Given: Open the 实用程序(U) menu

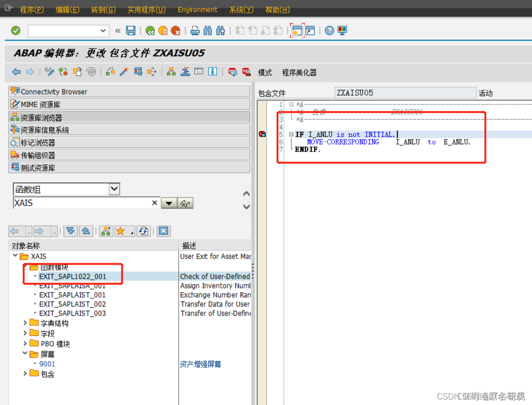Looking at the screenshot, I should (146, 9).
